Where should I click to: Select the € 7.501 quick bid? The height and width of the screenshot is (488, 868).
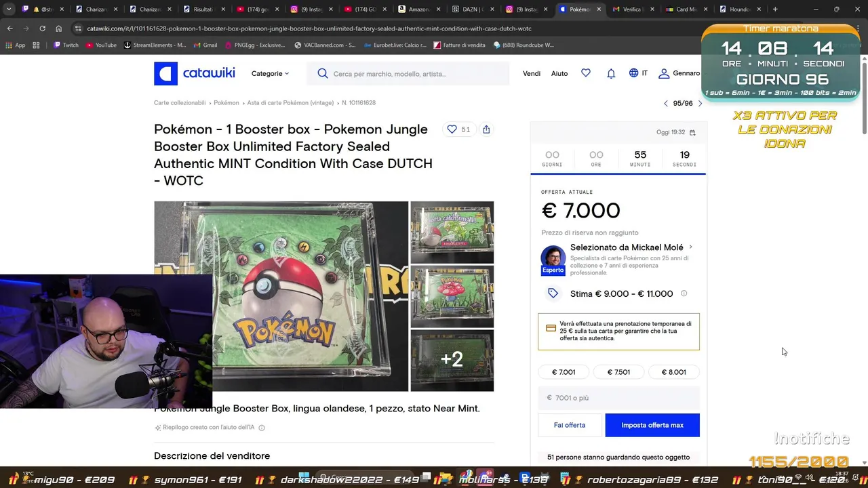point(618,372)
